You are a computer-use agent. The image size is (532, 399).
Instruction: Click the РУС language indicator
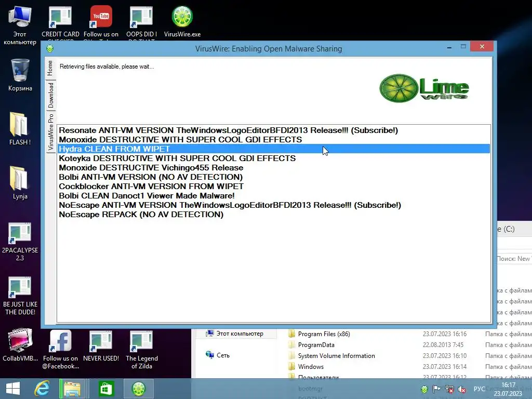click(480, 389)
